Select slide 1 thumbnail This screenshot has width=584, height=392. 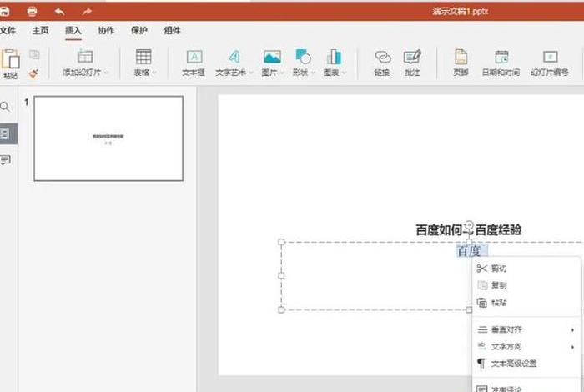(108, 138)
